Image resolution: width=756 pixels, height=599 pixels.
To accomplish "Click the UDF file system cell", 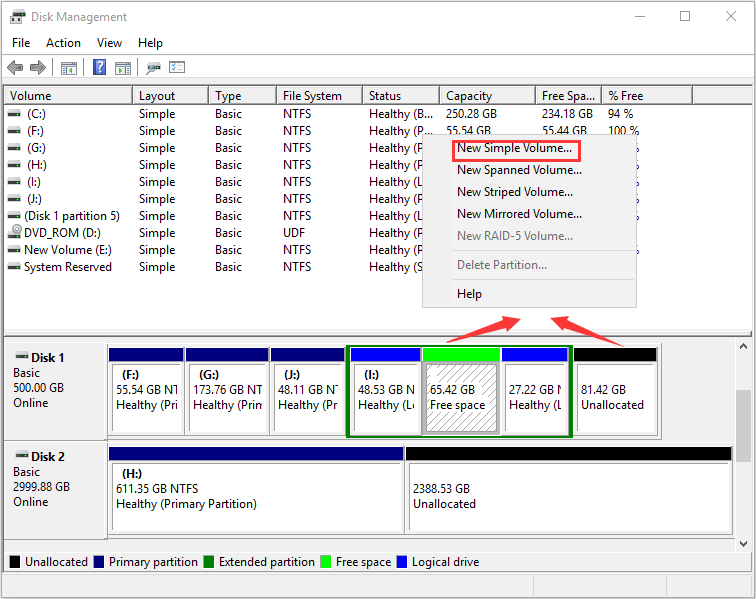I will point(294,233).
